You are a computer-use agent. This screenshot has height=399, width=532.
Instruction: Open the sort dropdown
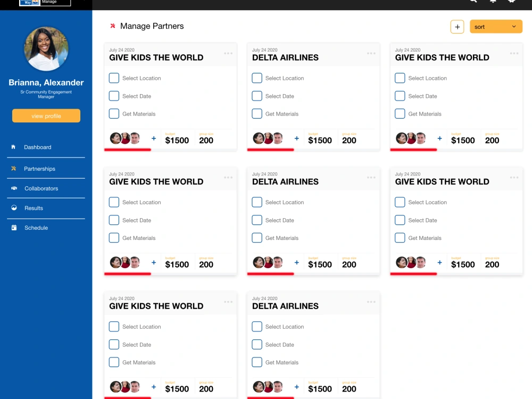click(x=496, y=27)
